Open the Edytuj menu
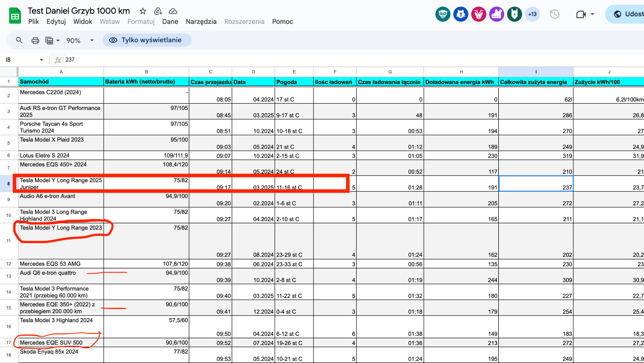 click(x=56, y=21)
